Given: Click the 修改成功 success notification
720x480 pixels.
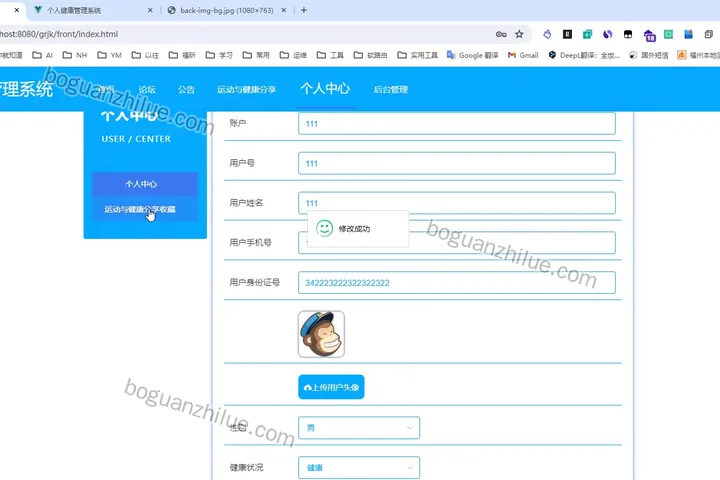Looking at the screenshot, I should point(358,229).
